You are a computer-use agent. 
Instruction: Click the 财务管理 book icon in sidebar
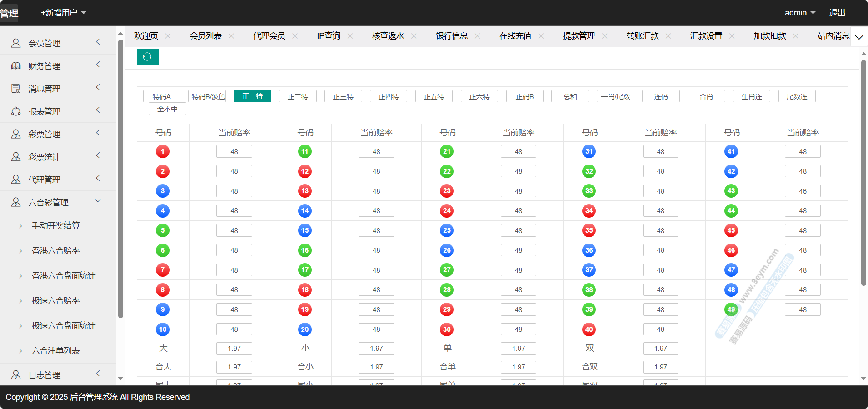tap(16, 66)
